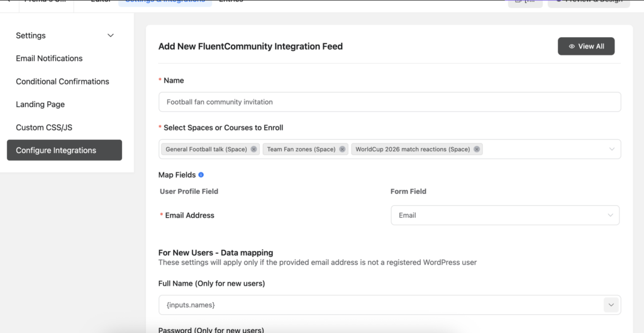The width and height of the screenshot is (644, 333).
Task: Click the Form Field column header
Action: click(x=408, y=191)
